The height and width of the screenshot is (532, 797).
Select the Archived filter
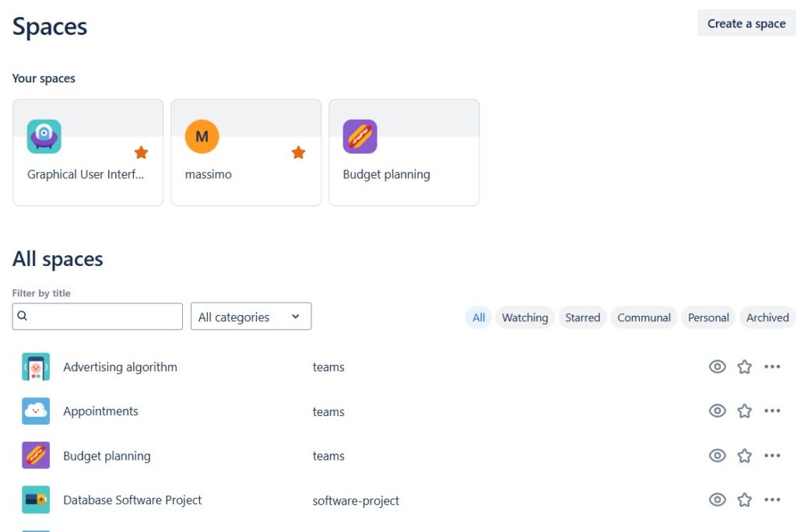pos(767,317)
